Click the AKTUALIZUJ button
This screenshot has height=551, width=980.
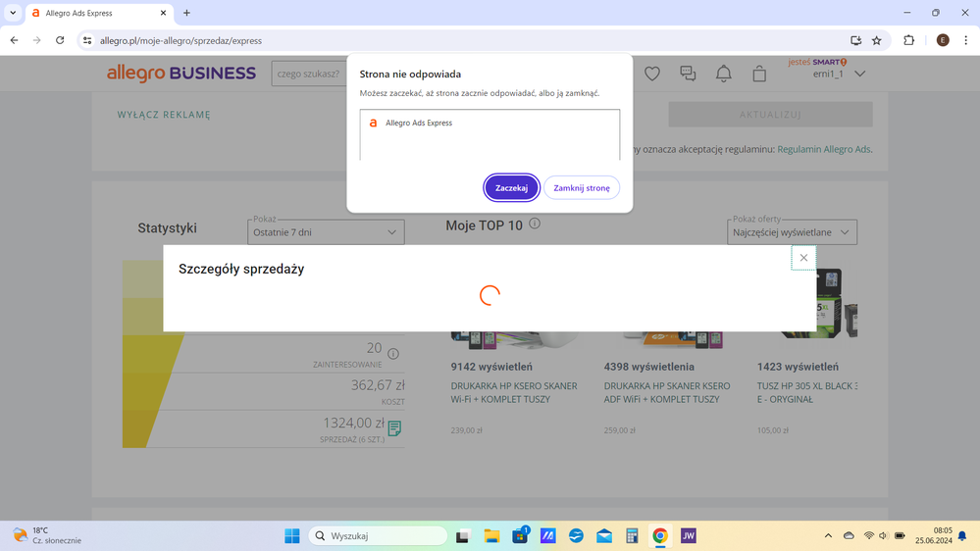point(770,115)
